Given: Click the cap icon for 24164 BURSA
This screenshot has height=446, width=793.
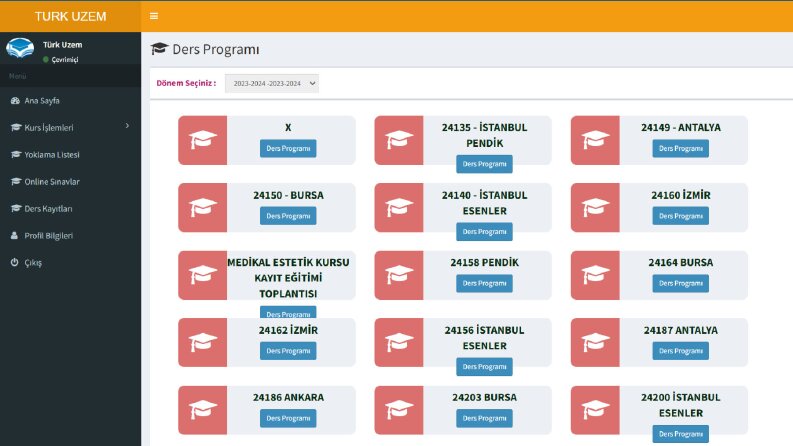Looking at the screenshot, I should click(595, 275).
